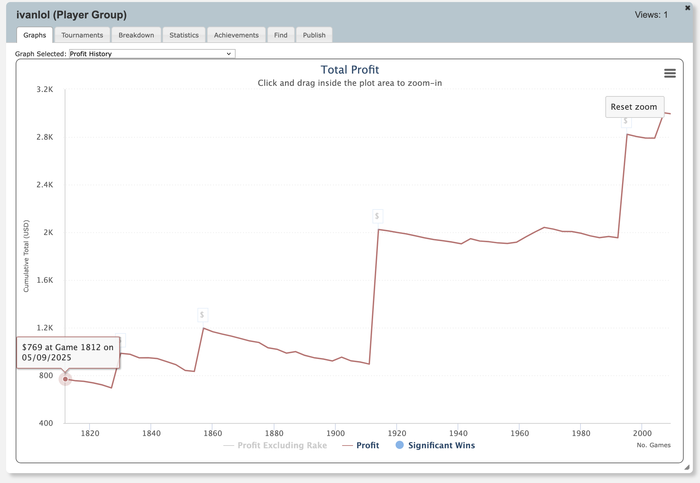Screen dimensions: 700x483
Task: Switch to the Publish tab
Action: pyautogui.click(x=314, y=35)
